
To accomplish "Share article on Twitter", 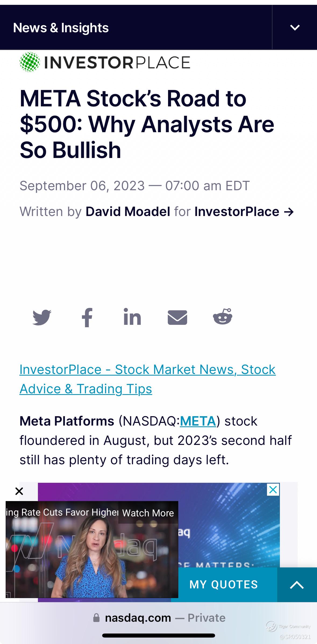I will (42, 318).
